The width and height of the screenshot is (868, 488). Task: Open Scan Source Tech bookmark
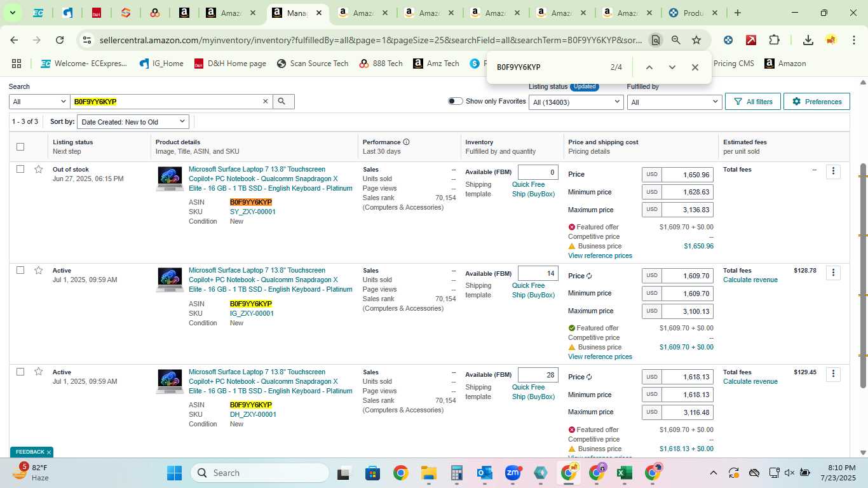point(313,64)
